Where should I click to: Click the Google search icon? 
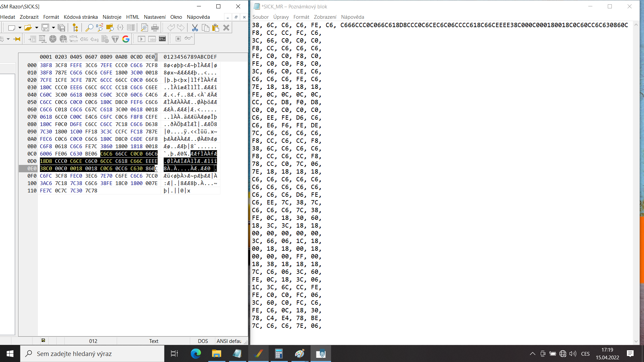126,39
